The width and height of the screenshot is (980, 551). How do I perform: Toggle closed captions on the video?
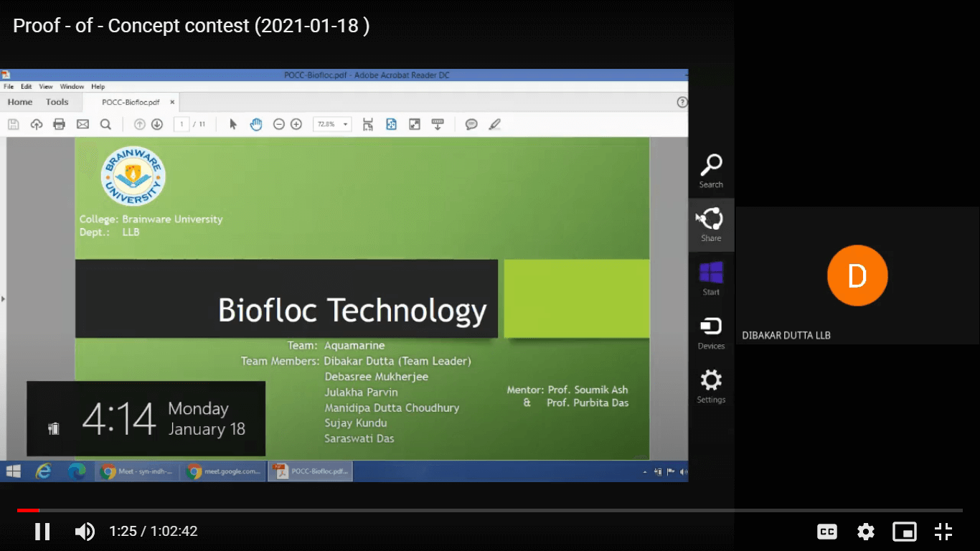tap(827, 532)
